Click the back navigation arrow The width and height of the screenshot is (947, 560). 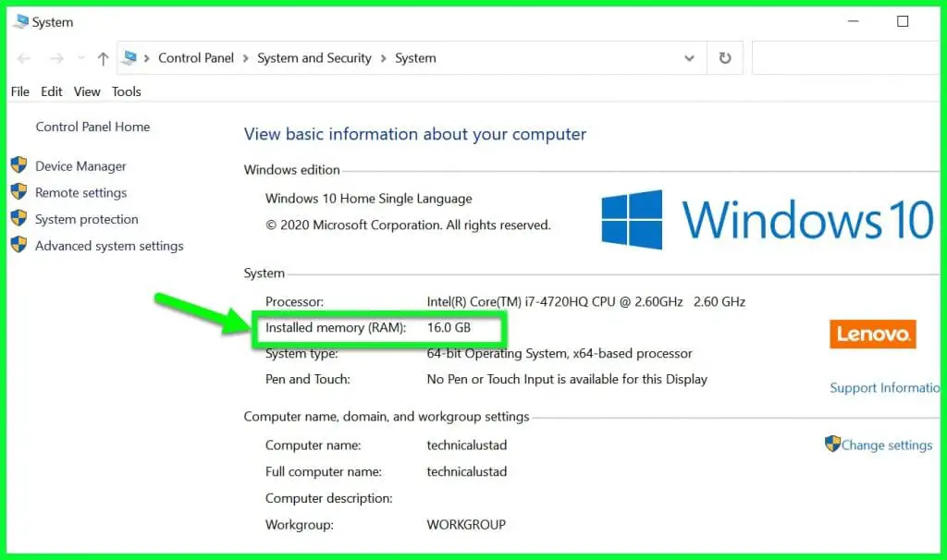(x=23, y=57)
